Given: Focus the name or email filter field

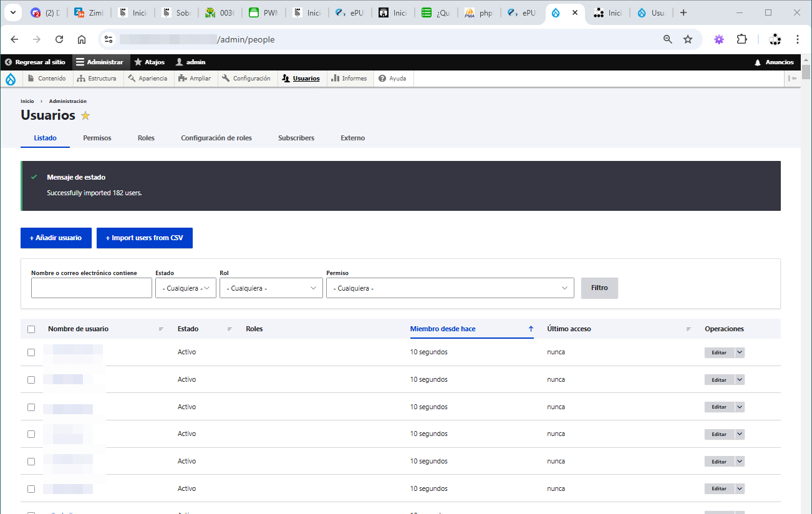Looking at the screenshot, I should (x=92, y=288).
